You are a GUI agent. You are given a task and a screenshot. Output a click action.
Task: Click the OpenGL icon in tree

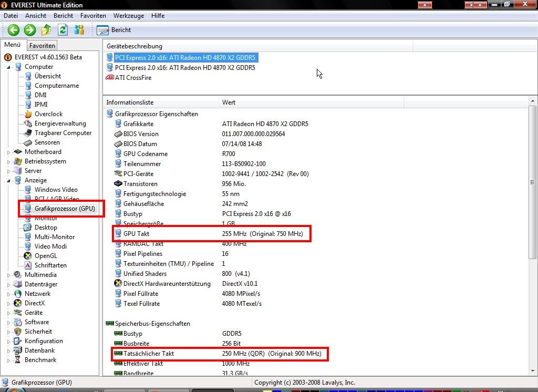28,256
